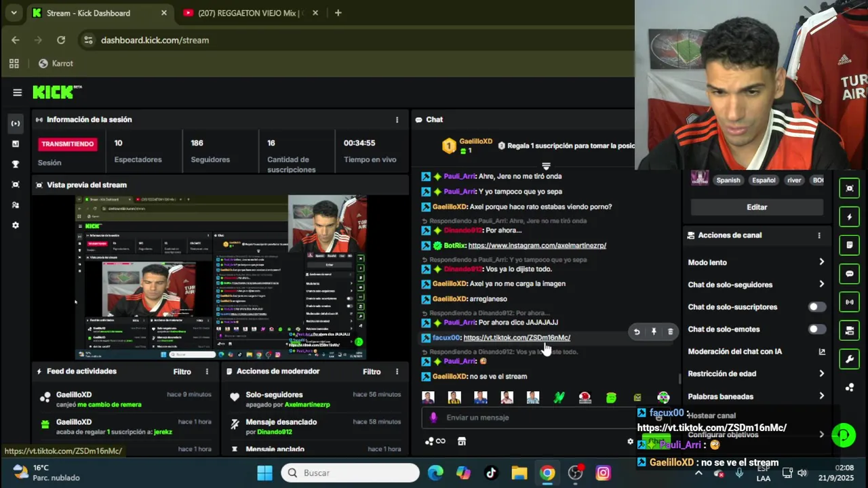Viewport: 868px width, 488px height.
Task: Open Chrome tab search dropdown arrow
Action: point(14,13)
